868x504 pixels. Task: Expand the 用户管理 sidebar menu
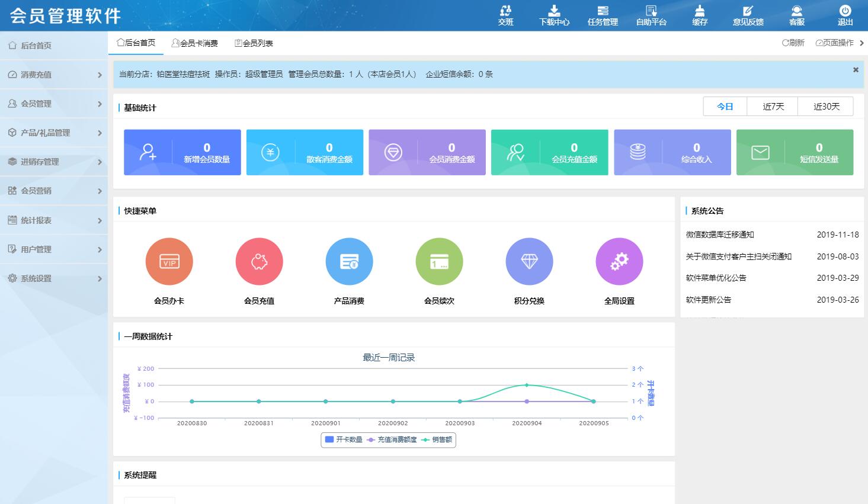coord(54,249)
